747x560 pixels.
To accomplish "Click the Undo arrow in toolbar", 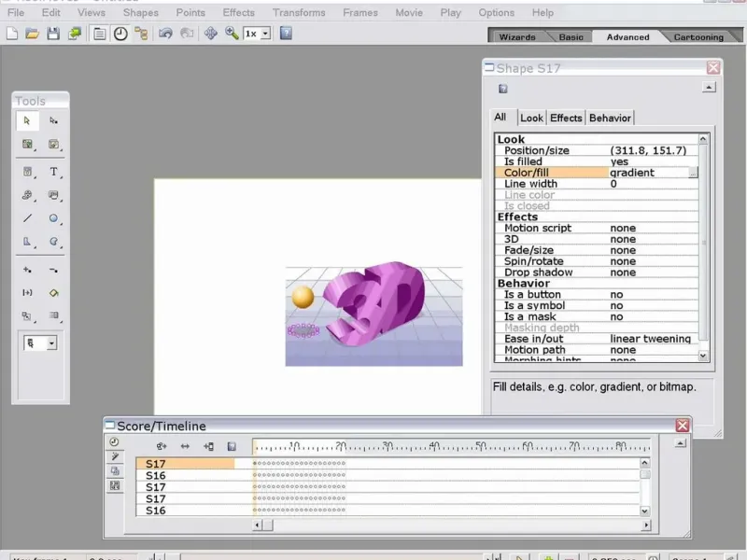I will 165,34.
